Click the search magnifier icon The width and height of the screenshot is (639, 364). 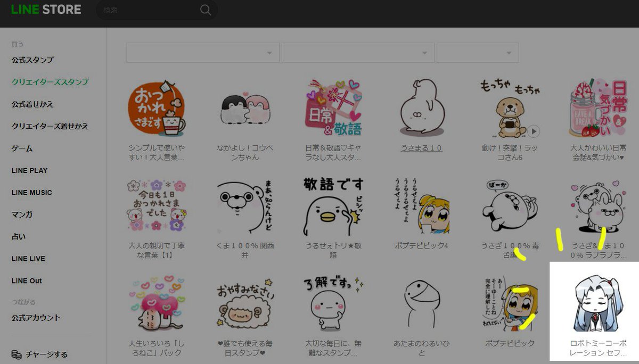click(205, 10)
